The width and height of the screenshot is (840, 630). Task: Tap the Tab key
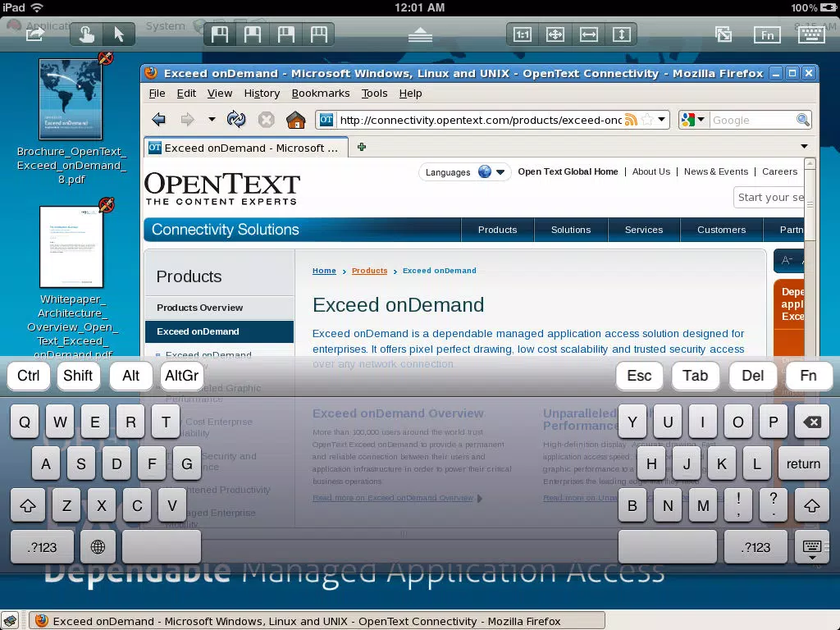(695, 376)
